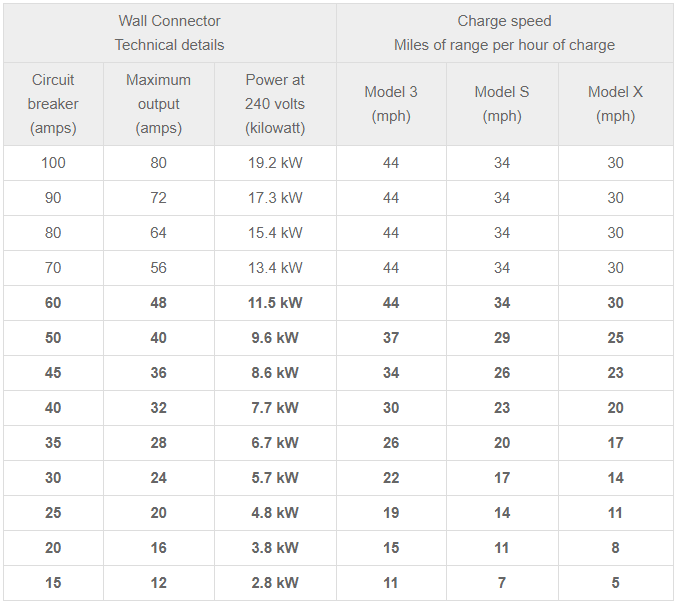Click the Circuit breaker (amps) column header

(x=53, y=104)
